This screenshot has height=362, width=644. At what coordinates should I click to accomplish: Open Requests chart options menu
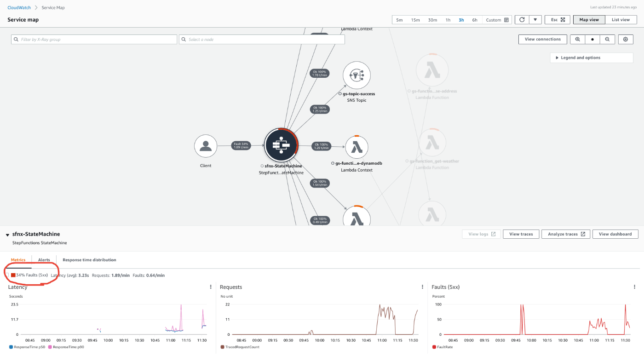coord(422,287)
